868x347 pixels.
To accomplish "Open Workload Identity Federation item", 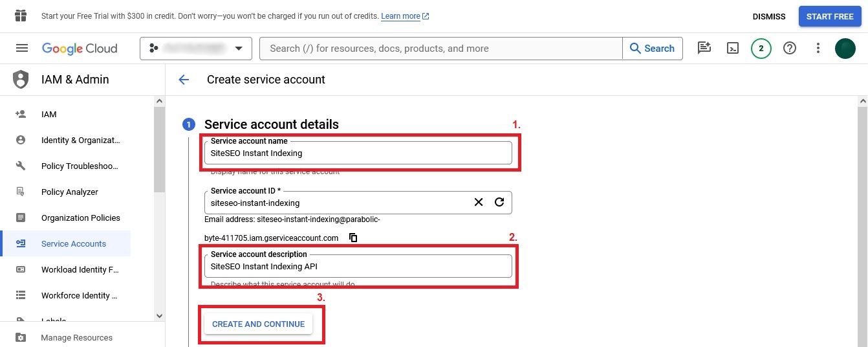I will [80, 269].
